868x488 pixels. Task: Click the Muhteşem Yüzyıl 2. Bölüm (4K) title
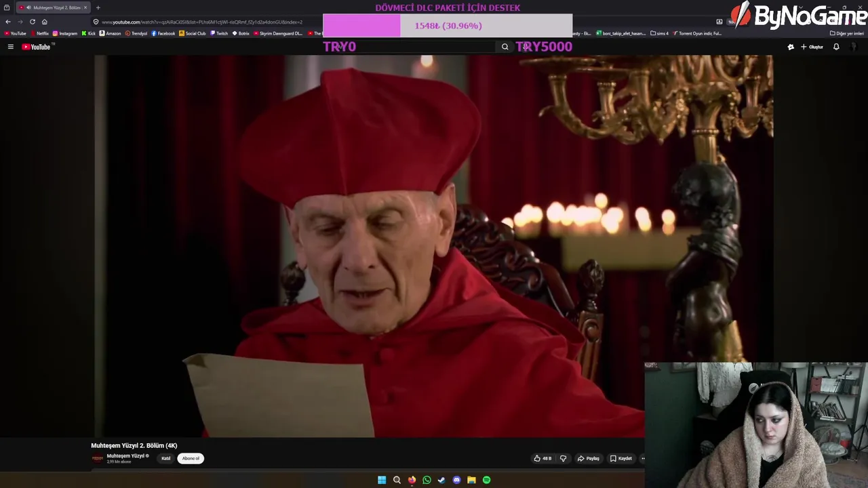(134, 445)
